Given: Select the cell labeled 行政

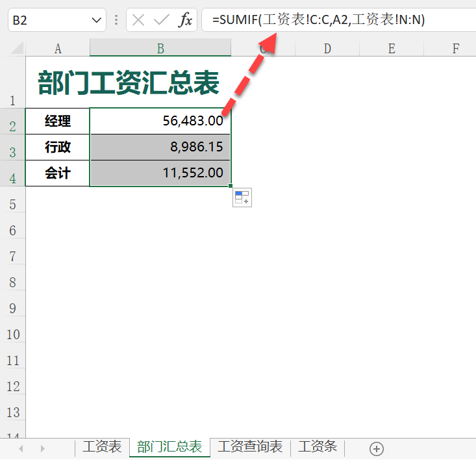Looking at the screenshot, I should tap(58, 147).
